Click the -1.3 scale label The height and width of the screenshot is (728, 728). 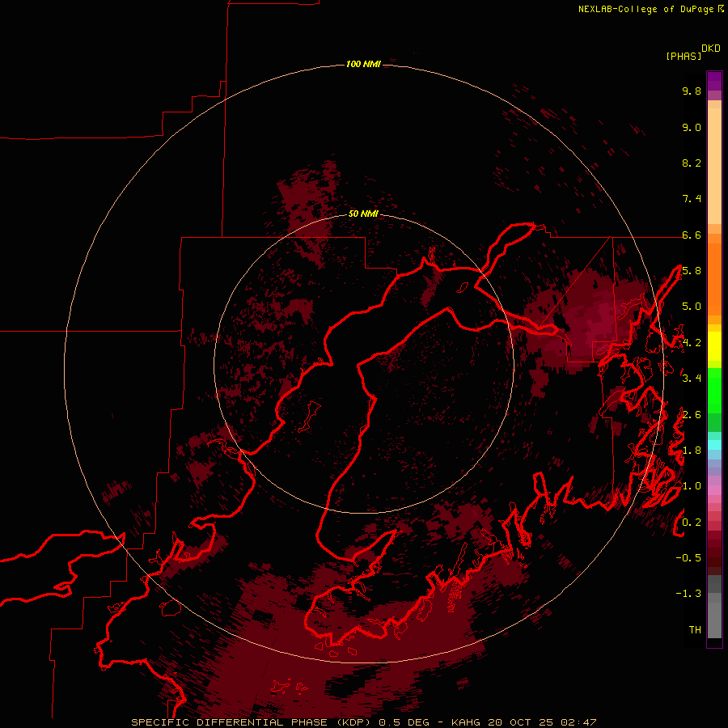(688, 594)
